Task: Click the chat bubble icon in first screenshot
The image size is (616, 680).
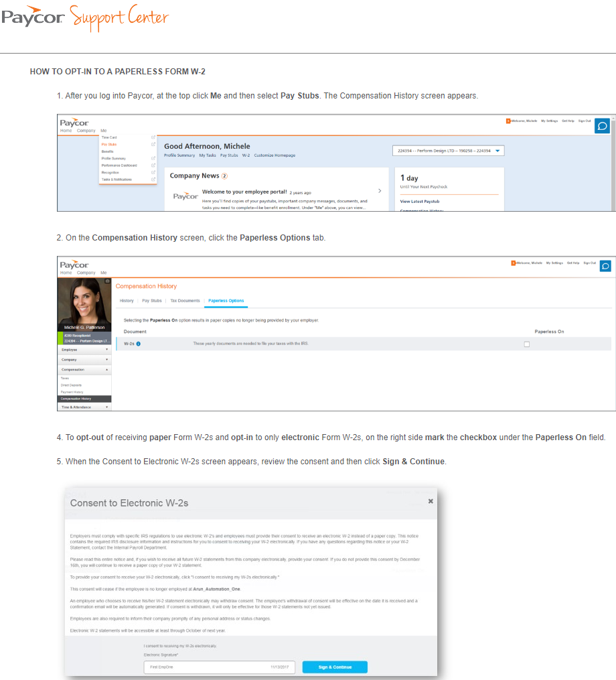Action: pos(602,126)
